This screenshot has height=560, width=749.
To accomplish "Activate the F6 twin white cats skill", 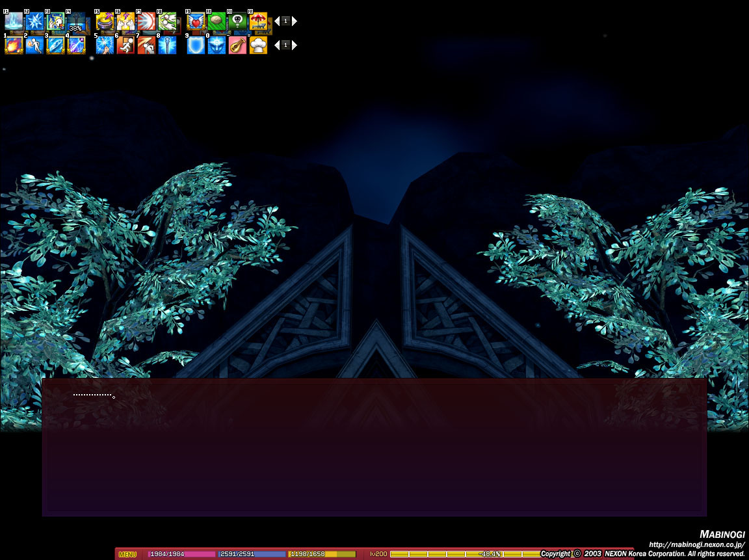I will tap(125, 21).
